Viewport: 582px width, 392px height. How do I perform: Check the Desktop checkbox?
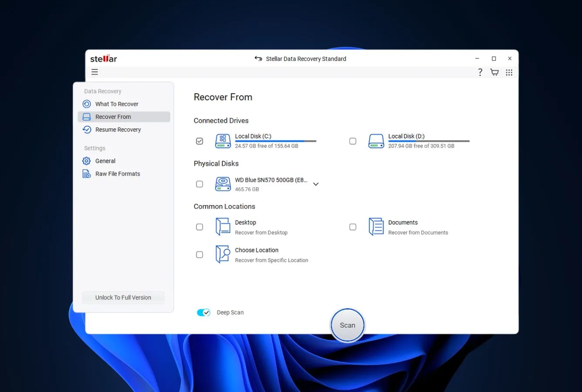(x=200, y=227)
